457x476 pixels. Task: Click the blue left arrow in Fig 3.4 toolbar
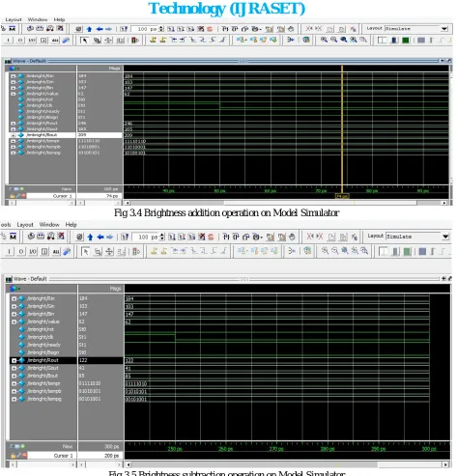[x=100, y=29]
